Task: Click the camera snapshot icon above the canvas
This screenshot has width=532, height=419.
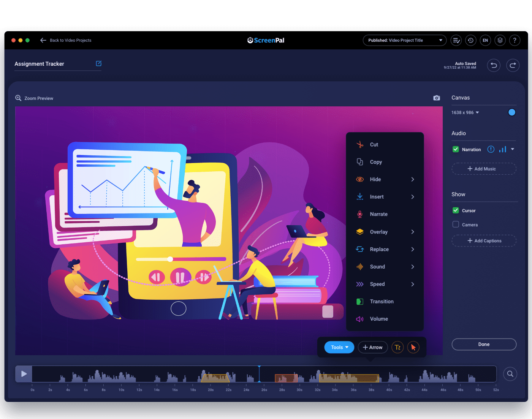Action: click(436, 98)
